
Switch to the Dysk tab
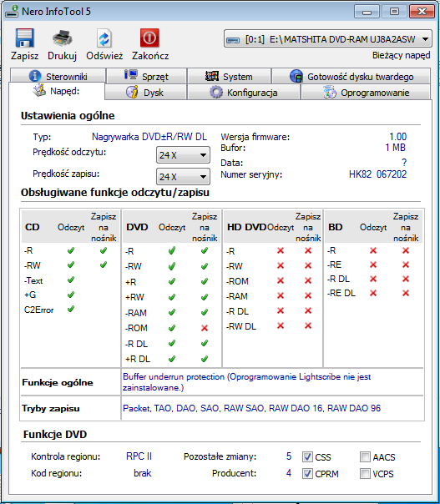click(146, 93)
